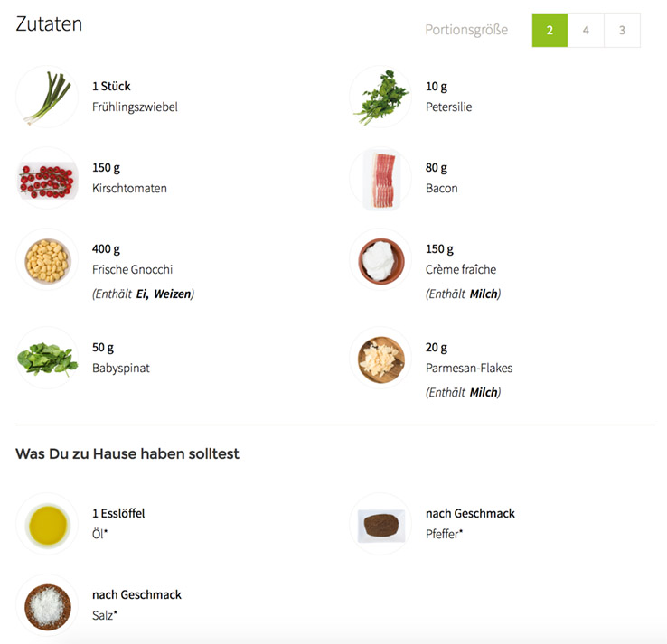Image resolution: width=667 pixels, height=644 pixels.
Task: Click the Petersilie ingredient image
Action: point(380,97)
